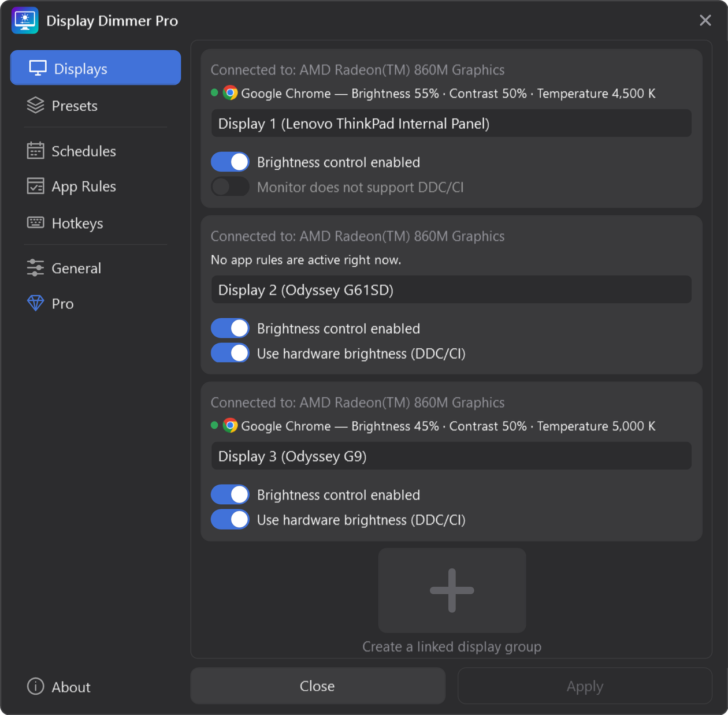The height and width of the screenshot is (715, 728).
Task: Close the Display Dimmer Pro window
Action: 705,20
